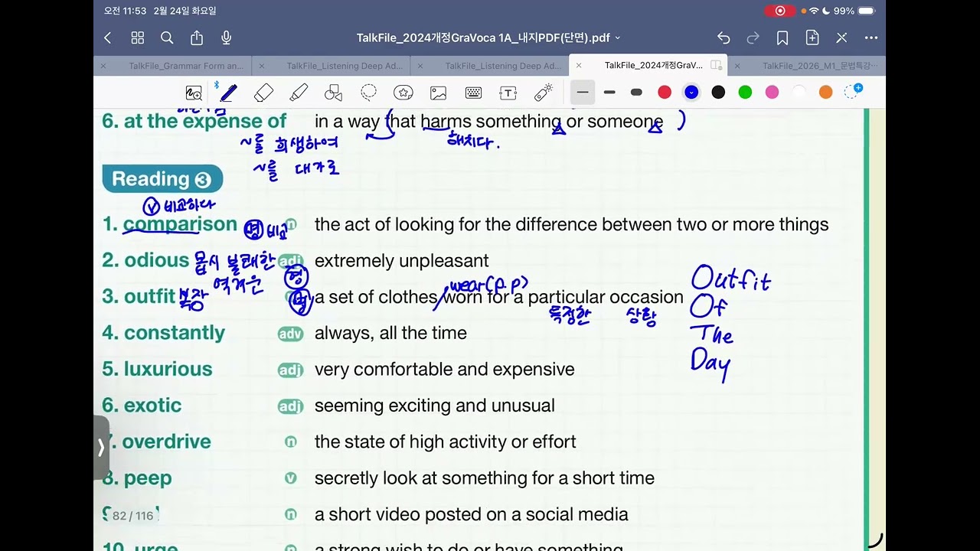Tap the word 'constantly'
The height and width of the screenshot is (551, 980).
coord(175,333)
